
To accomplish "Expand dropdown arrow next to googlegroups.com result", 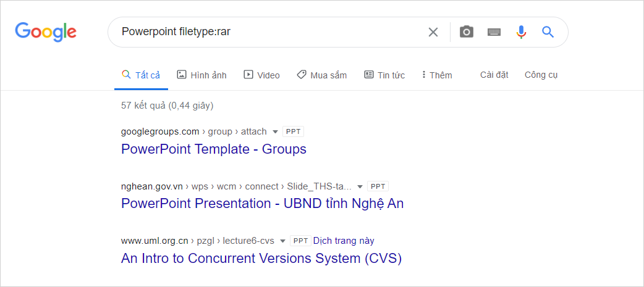I will 274,132.
